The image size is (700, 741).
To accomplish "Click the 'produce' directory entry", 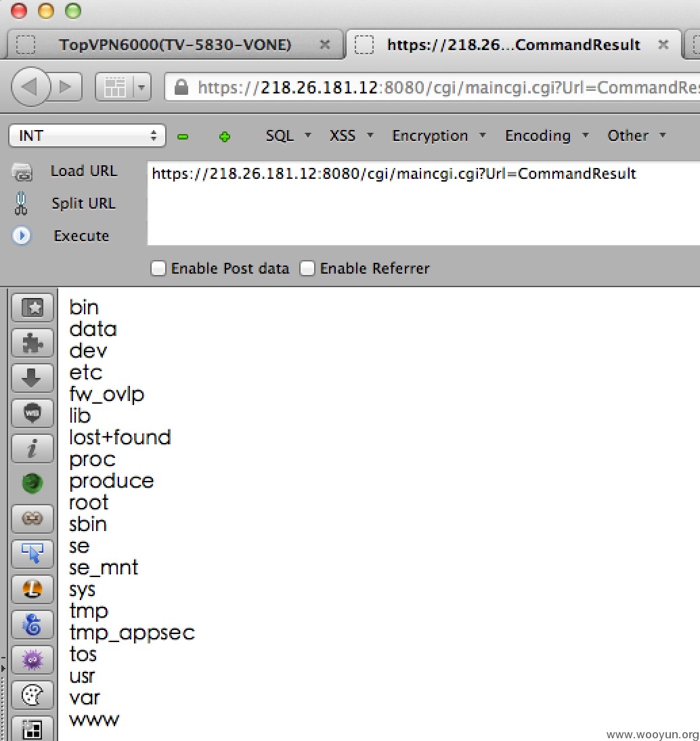I will 112,482.
